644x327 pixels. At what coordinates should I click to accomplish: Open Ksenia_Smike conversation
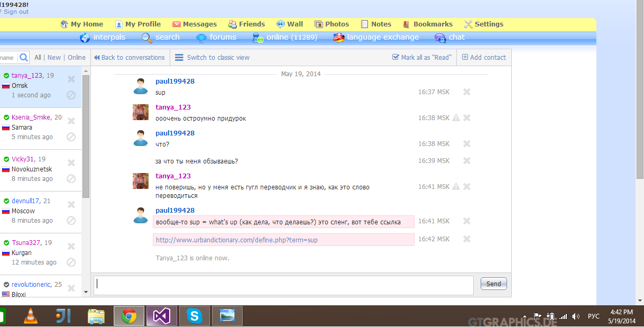click(41, 129)
